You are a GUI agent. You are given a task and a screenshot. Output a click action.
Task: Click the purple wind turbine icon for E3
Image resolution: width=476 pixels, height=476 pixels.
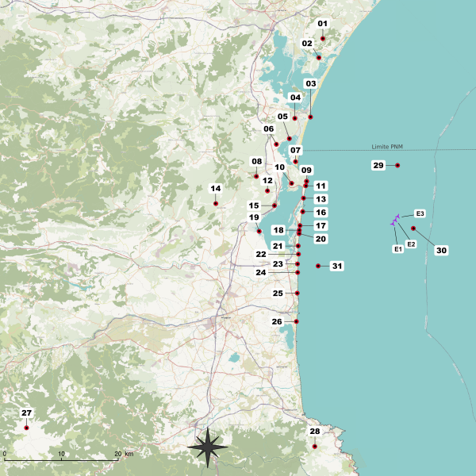[397, 216]
